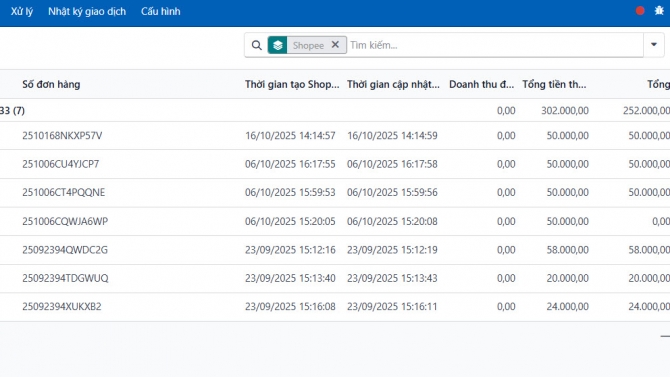
Task: Click the group total 302.000,00
Action: point(565,111)
